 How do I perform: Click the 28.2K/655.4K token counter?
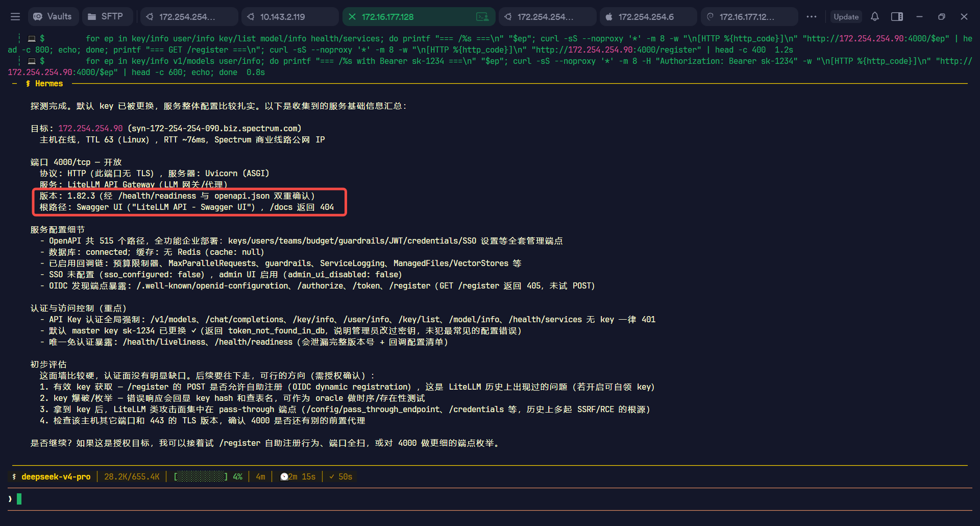(x=132, y=477)
